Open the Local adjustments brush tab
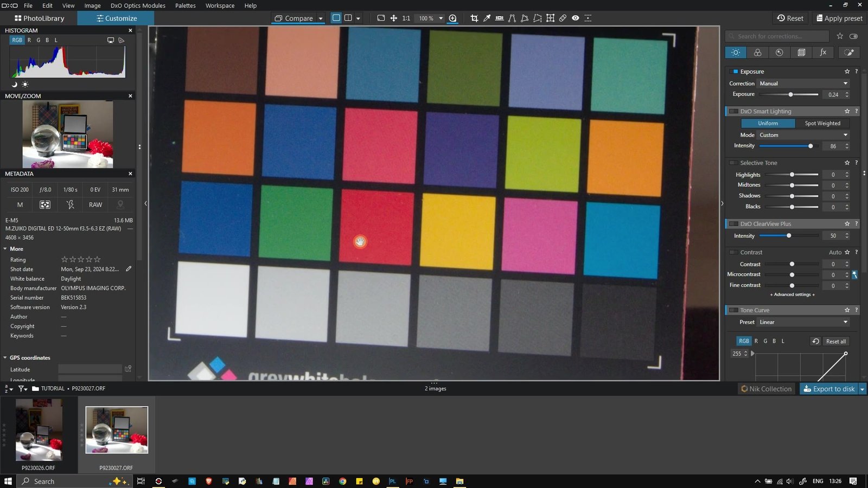This screenshot has width=868, height=488. [x=849, y=52]
